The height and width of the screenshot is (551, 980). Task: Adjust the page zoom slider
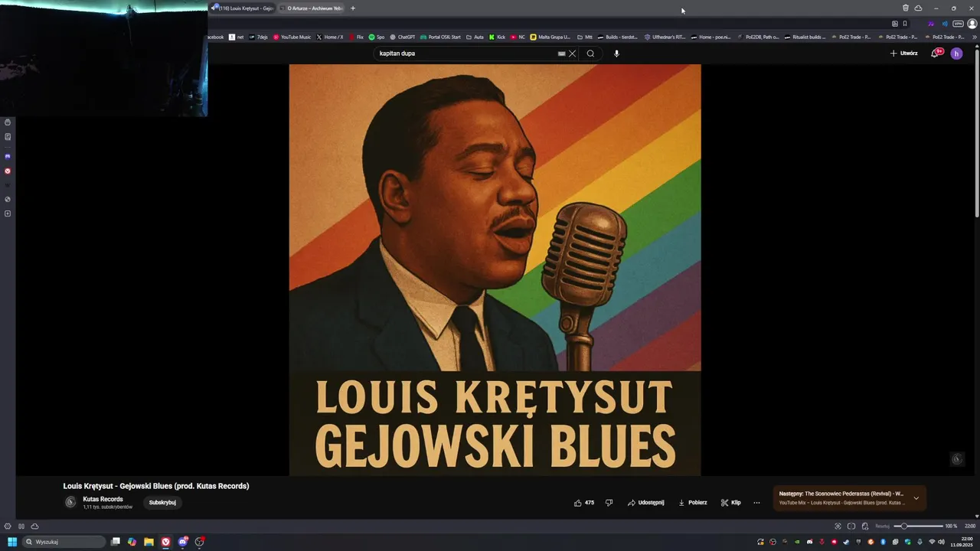(920, 527)
